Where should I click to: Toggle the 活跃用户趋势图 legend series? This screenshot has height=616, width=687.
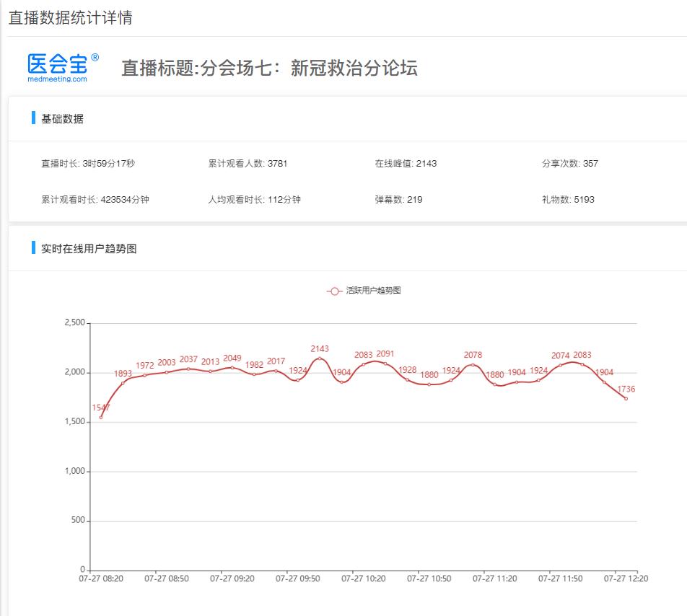pos(364,291)
